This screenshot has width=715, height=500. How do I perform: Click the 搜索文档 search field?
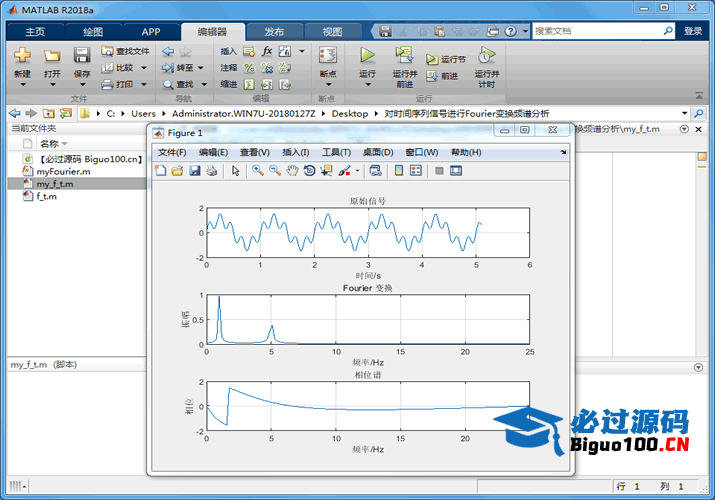point(598,31)
